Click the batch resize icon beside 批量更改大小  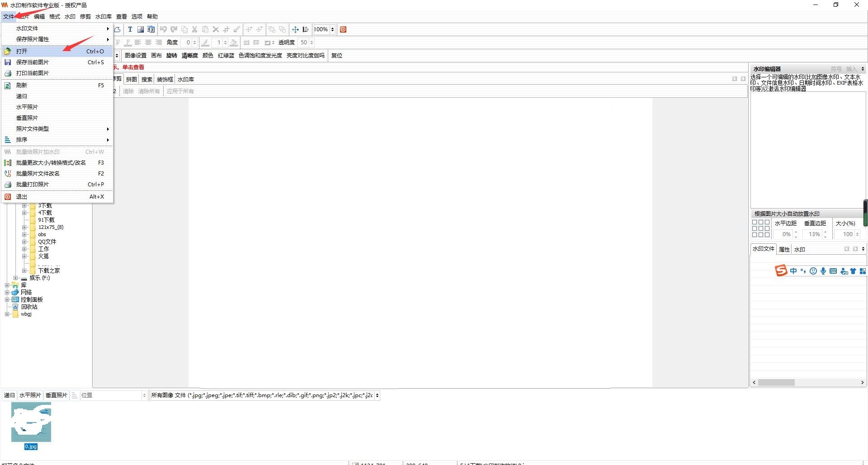tap(8, 163)
